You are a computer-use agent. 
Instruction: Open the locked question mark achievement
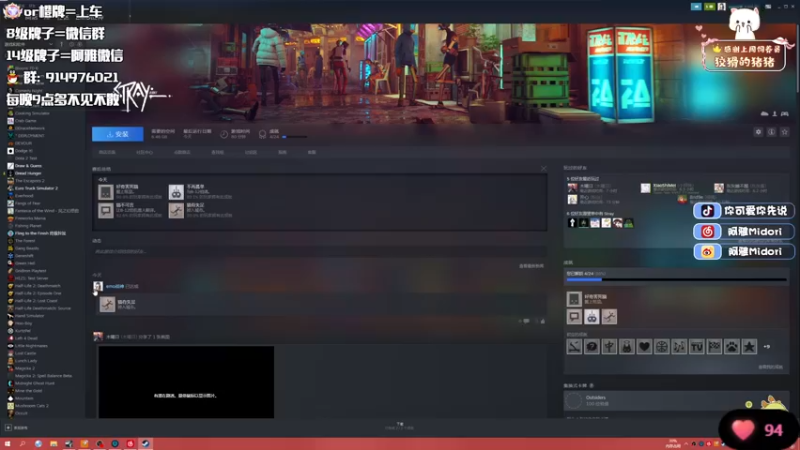click(x=591, y=347)
